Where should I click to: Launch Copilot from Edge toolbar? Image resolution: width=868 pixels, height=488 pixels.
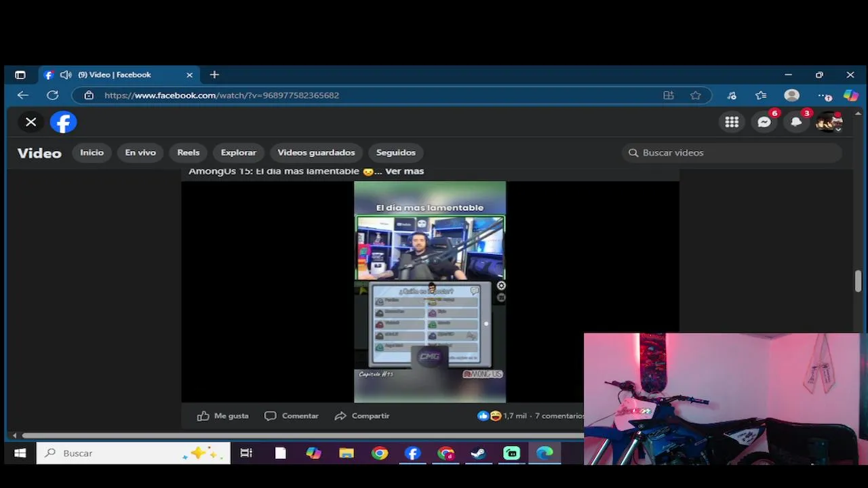click(x=850, y=96)
